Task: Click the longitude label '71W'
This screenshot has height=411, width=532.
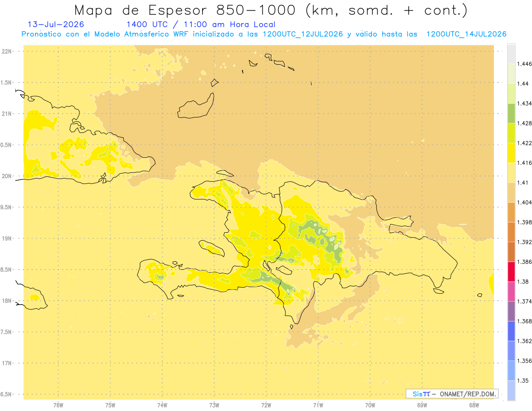Action: click(318, 404)
